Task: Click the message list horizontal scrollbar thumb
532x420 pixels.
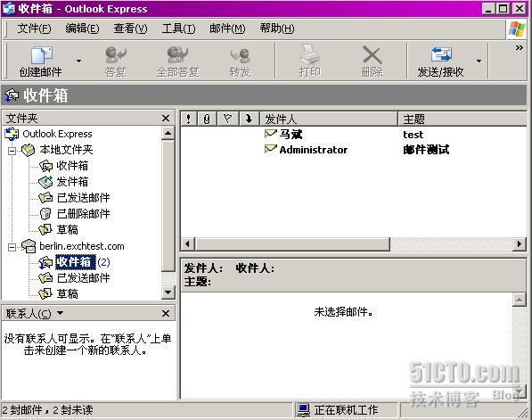Action: (292, 243)
